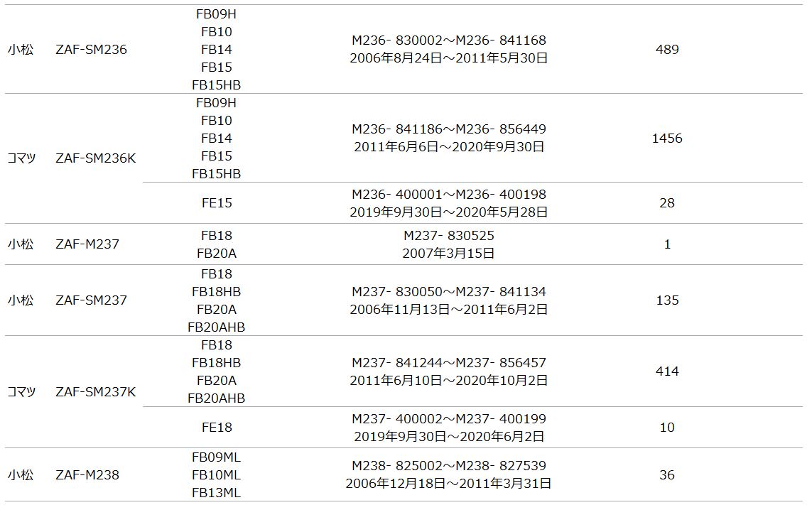Select the FE18 type cell
The width and height of the screenshot is (812, 505).
(217, 428)
